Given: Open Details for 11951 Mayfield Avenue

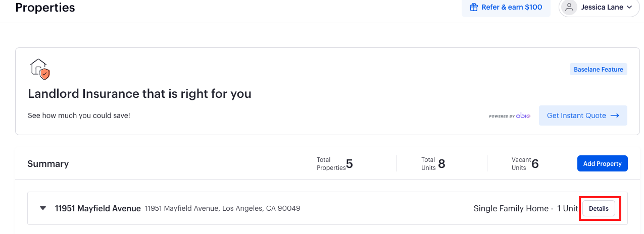Looking at the screenshot, I should (599, 208).
